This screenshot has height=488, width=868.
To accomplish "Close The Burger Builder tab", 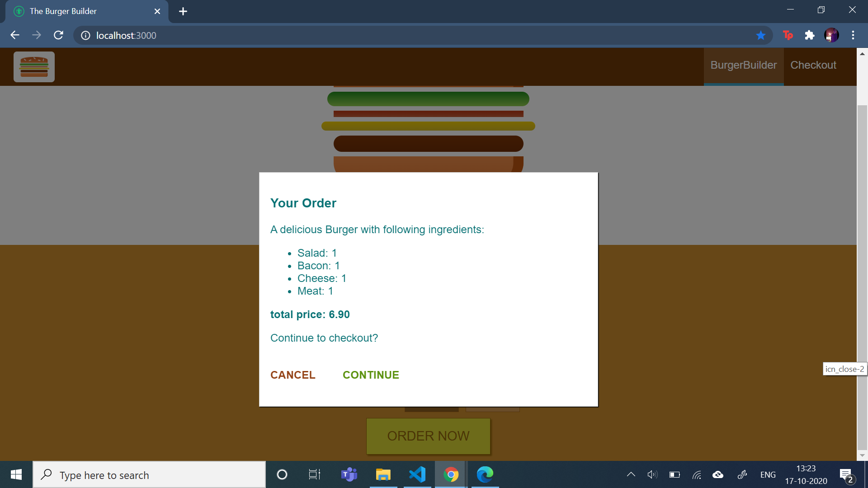I will pos(157,11).
